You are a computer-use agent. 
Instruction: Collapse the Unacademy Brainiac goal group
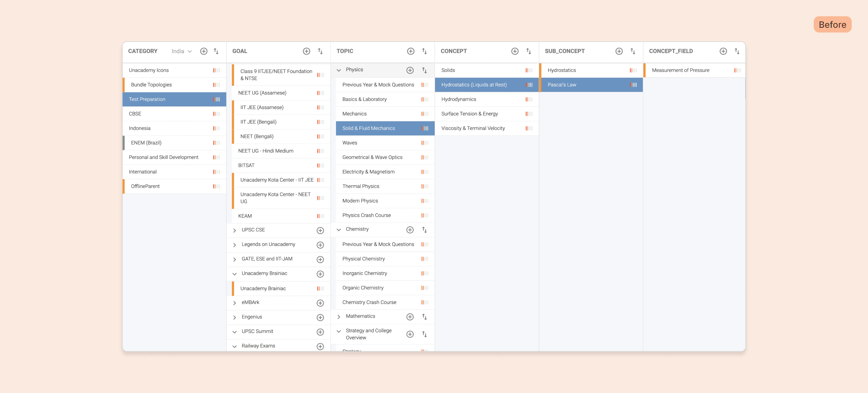pyautogui.click(x=235, y=274)
